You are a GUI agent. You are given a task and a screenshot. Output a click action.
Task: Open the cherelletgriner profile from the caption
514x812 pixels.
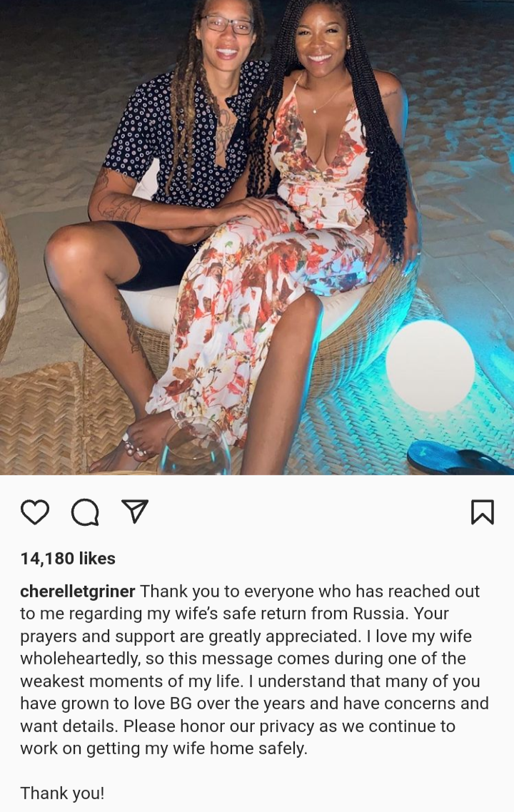click(x=78, y=591)
